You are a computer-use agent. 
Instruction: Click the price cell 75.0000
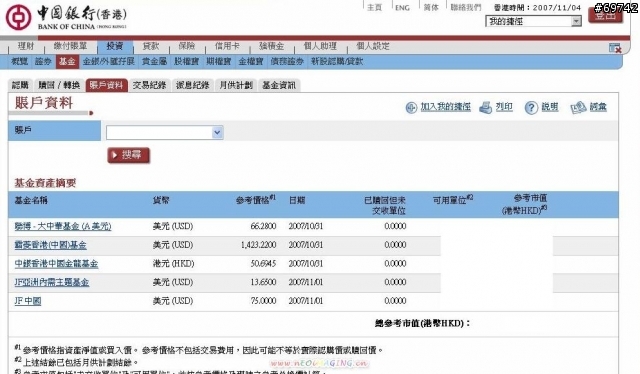point(263,301)
